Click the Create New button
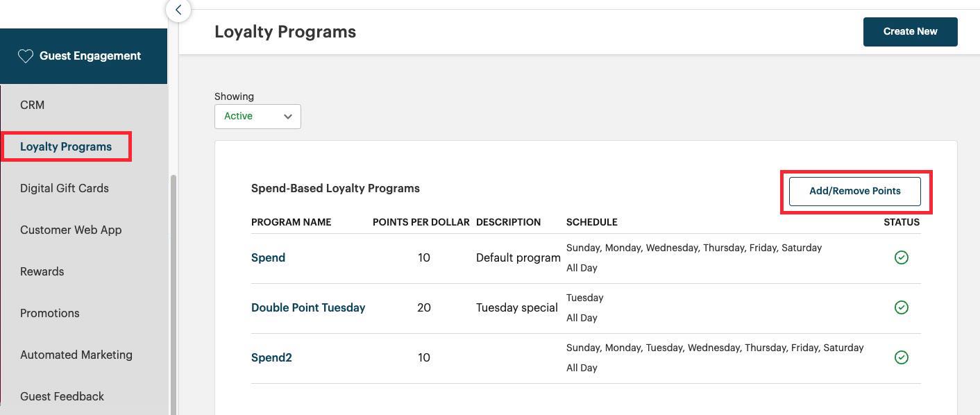The height and width of the screenshot is (415, 980). click(x=910, y=32)
